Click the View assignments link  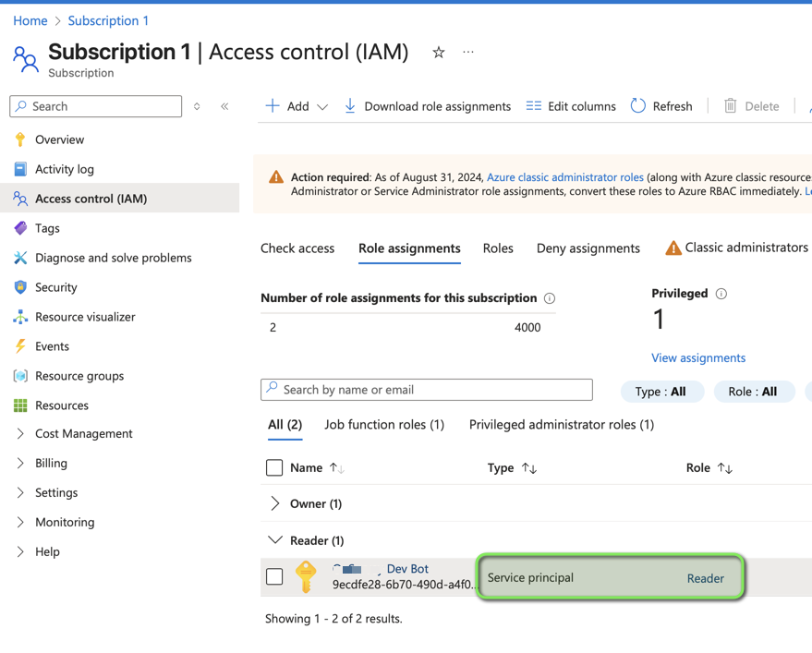tap(698, 357)
